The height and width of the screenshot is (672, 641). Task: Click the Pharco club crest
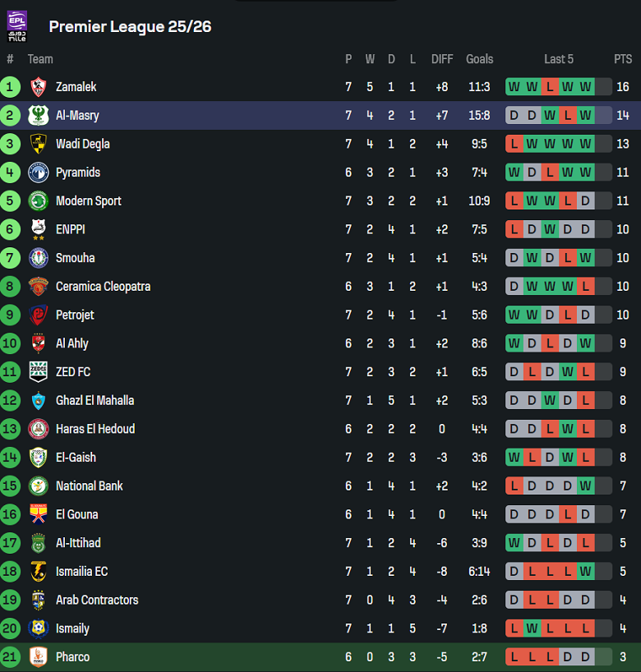pos(39,657)
